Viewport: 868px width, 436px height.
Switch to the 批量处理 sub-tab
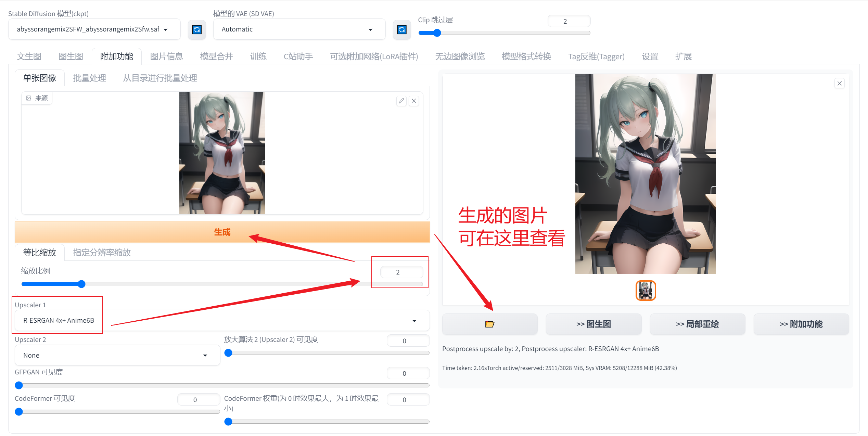pos(90,78)
